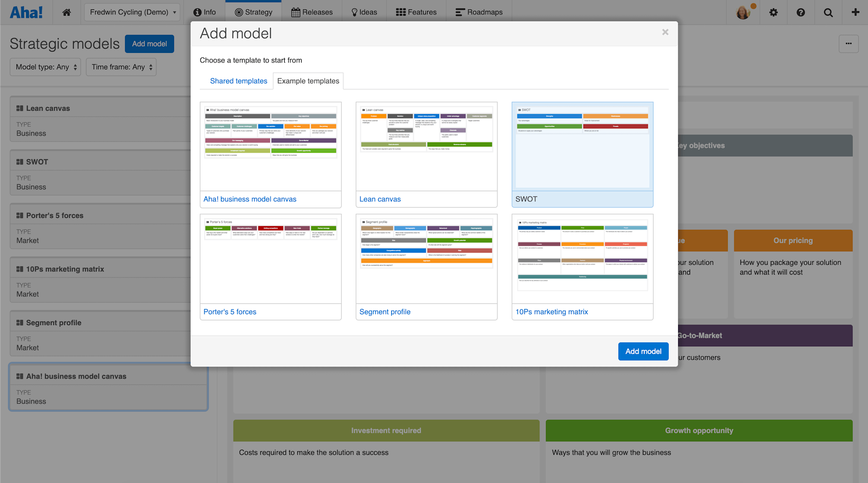
Task: Open the Time frame filter dropdown
Action: (x=121, y=67)
